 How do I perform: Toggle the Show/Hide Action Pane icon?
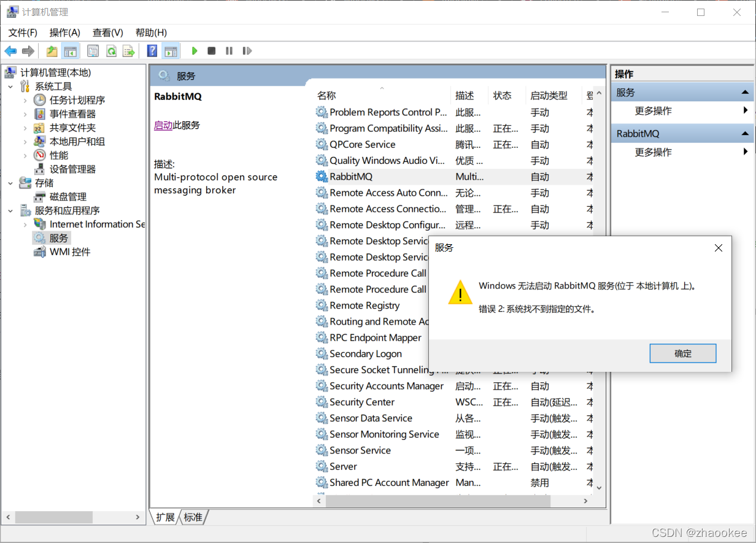click(171, 51)
